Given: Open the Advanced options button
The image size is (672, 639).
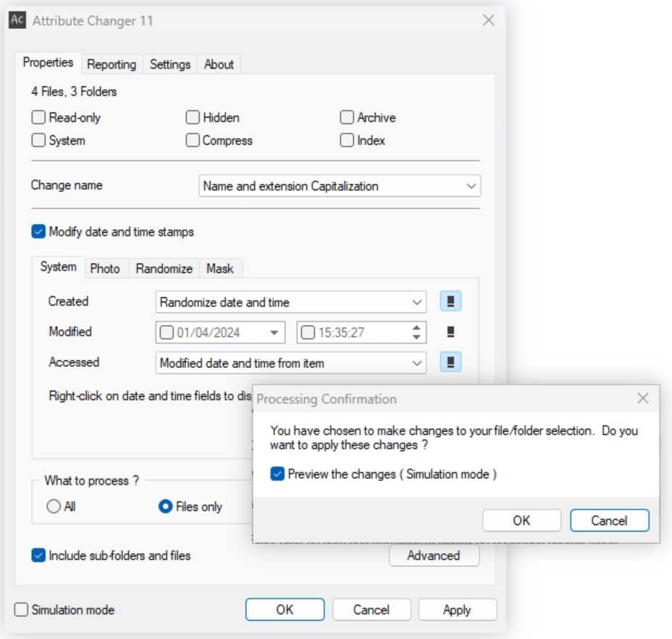Looking at the screenshot, I should [x=434, y=556].
